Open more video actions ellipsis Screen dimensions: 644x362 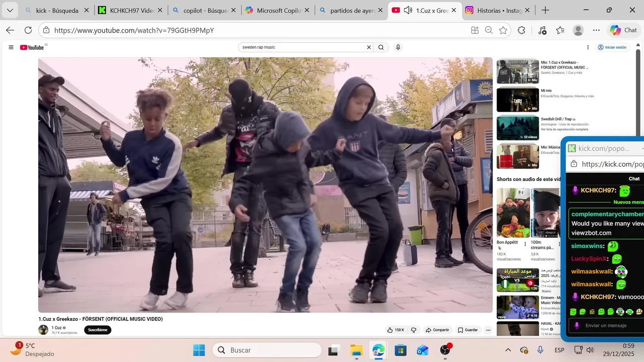point(488,330)
